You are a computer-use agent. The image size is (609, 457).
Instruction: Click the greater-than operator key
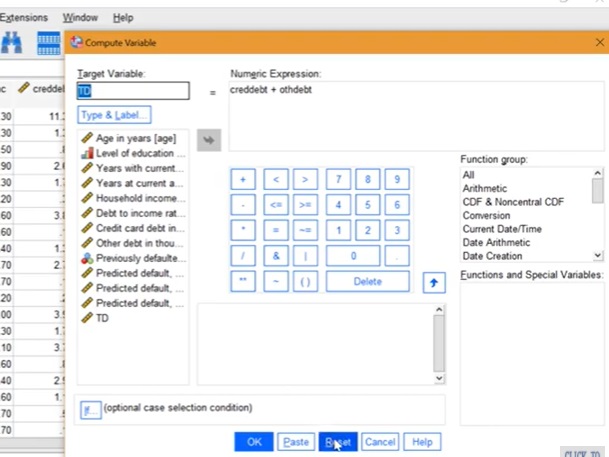pos(305,179)
